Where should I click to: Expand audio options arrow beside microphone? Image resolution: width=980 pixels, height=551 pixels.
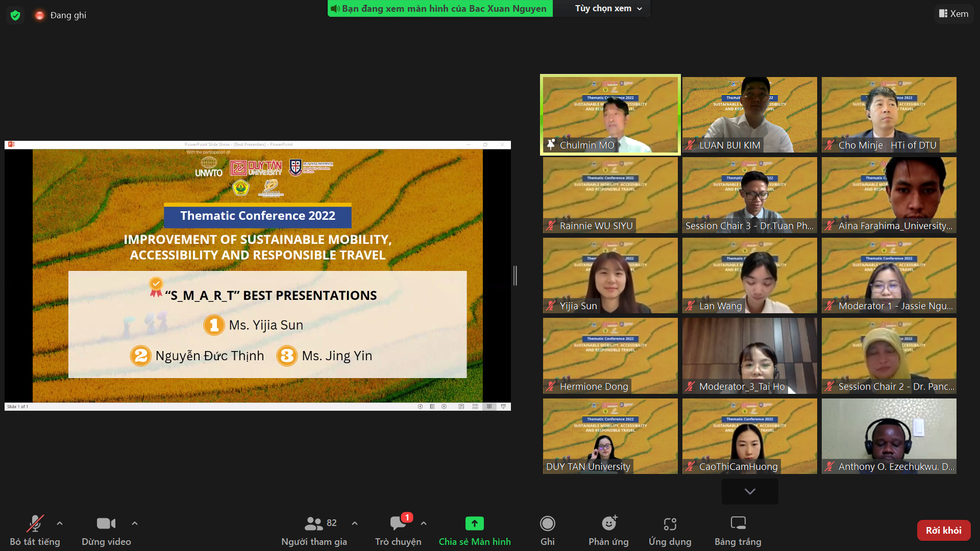coord(60,523)
